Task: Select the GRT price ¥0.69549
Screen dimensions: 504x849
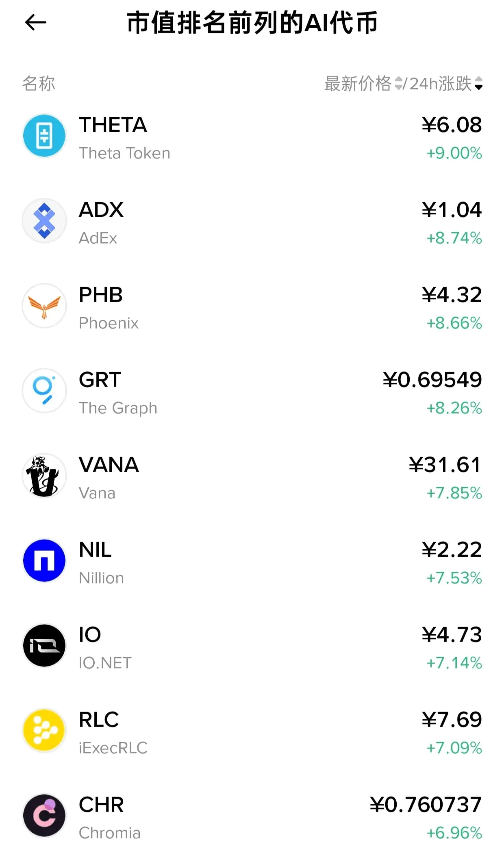Action: pos(432,380)
